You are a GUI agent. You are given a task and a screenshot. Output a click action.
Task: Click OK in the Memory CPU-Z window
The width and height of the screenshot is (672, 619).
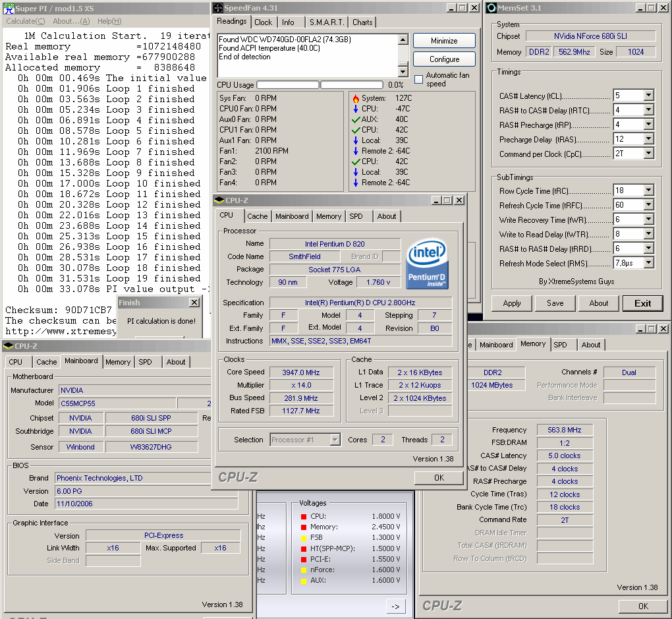pos(643,606)
